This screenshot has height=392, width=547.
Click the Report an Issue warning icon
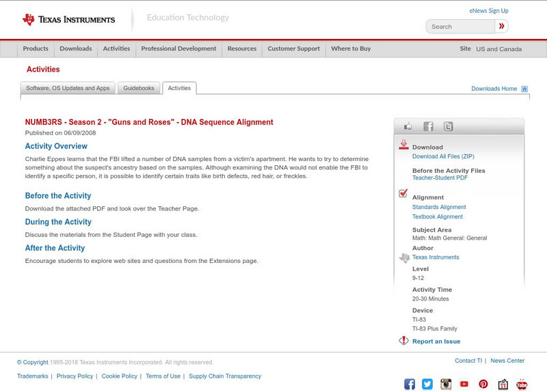(403, 340)
